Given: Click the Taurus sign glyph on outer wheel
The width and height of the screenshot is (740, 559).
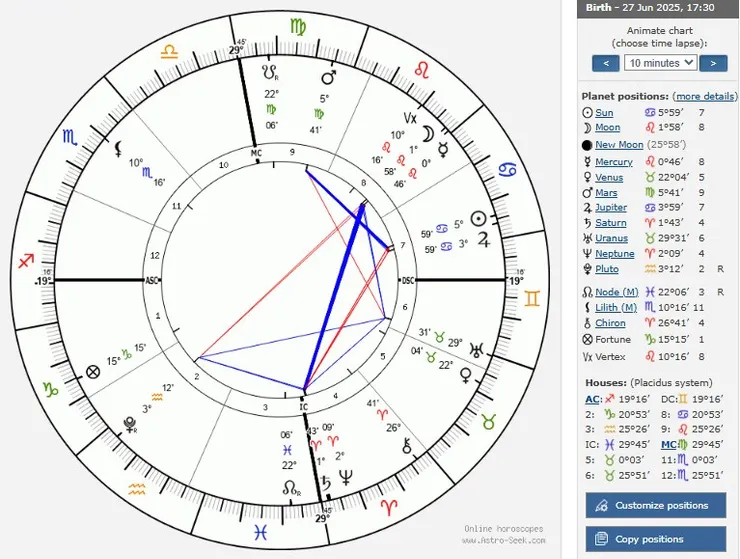Looking at the screenshot, I should [x=488, y=422].
